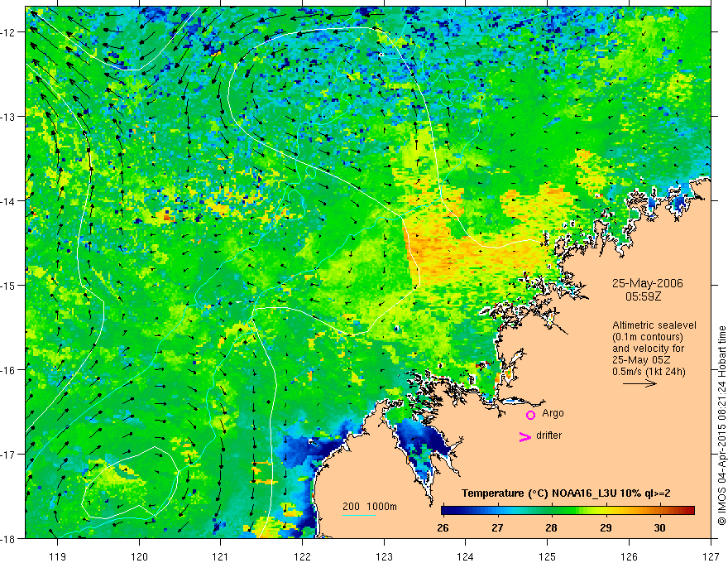
Task: Click the cyan depth contour legend line
Action: [x=359, y=515]
